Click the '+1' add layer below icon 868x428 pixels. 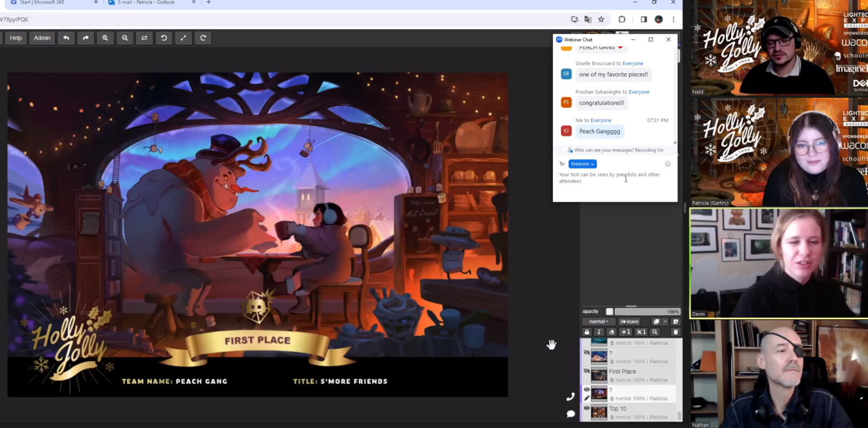coord(626,332)
